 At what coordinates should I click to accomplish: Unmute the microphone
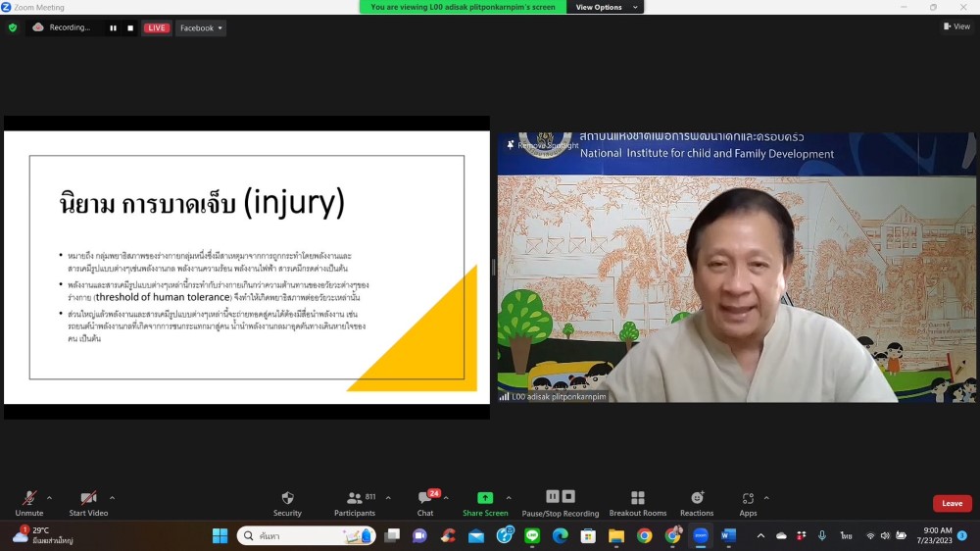(x=28, y=500)
